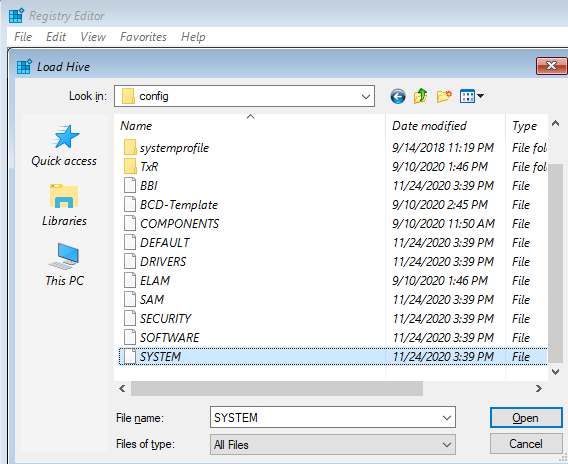The height and width of the screenshot is (464, 568).
Task: Click the scroll down arrow of file list
Action: 555,372
